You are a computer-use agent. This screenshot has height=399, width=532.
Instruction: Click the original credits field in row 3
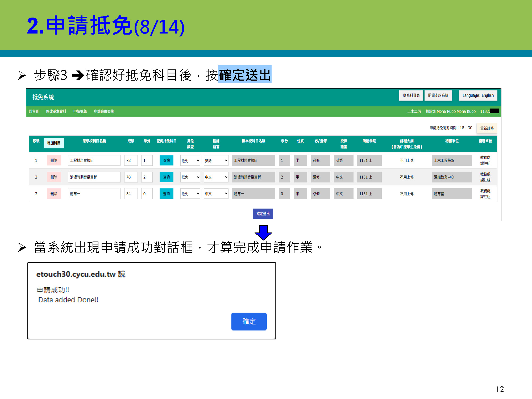147,194
